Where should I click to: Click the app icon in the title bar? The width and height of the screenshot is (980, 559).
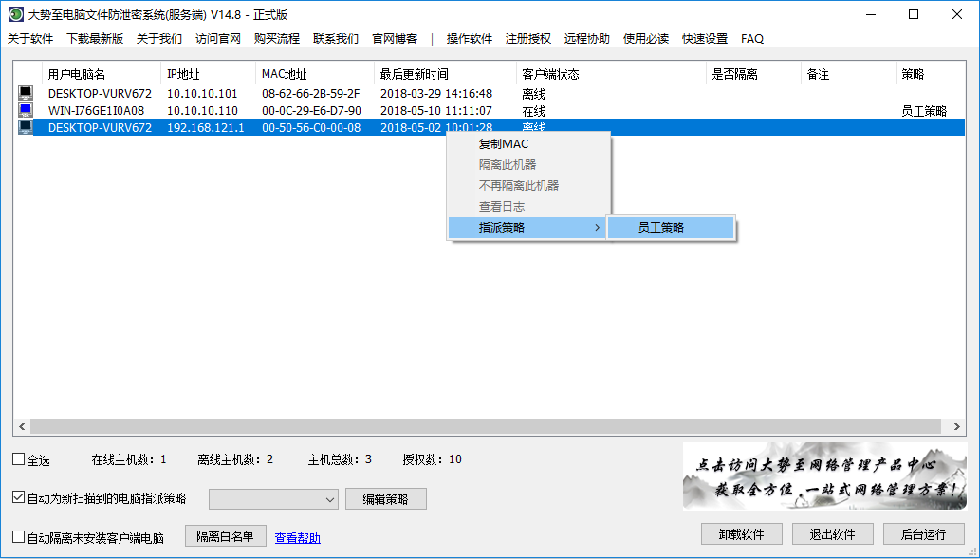pos(15,14)
